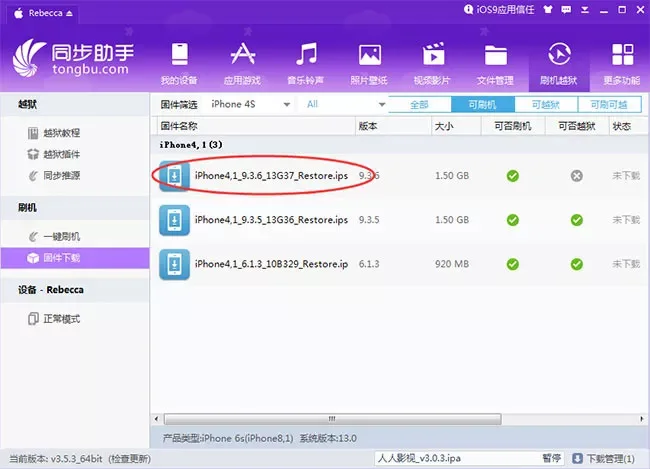Click 暂停 pause download button
This screenshot has height=469, width=650.
point(552,458)
